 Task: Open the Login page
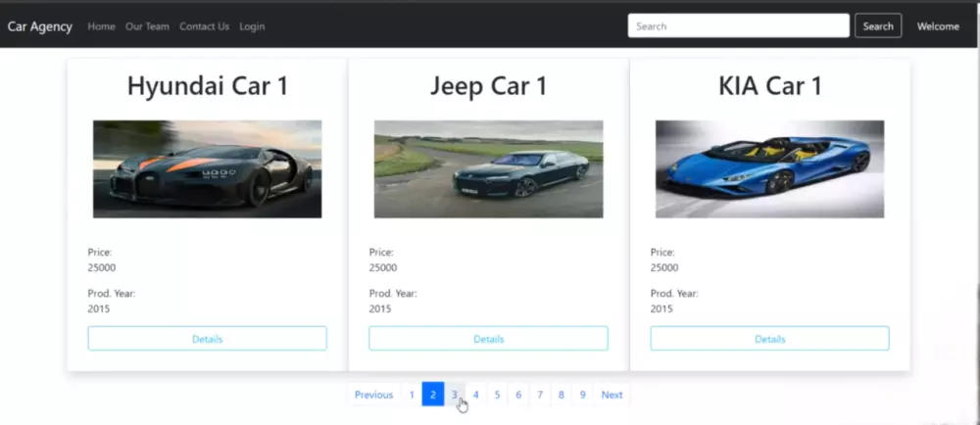click(x=252, y=26)
